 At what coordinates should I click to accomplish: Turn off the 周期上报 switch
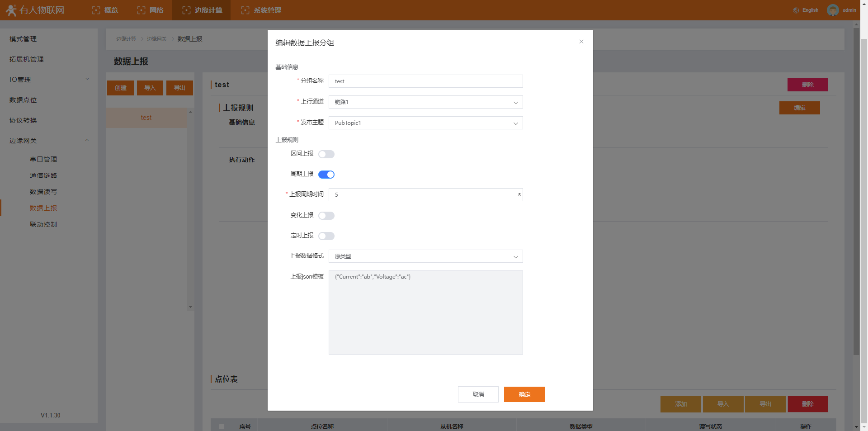tap(326, 175)
